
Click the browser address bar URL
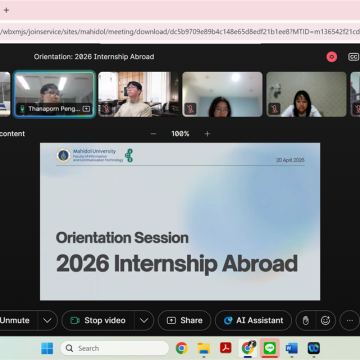[x=180, y=32]
